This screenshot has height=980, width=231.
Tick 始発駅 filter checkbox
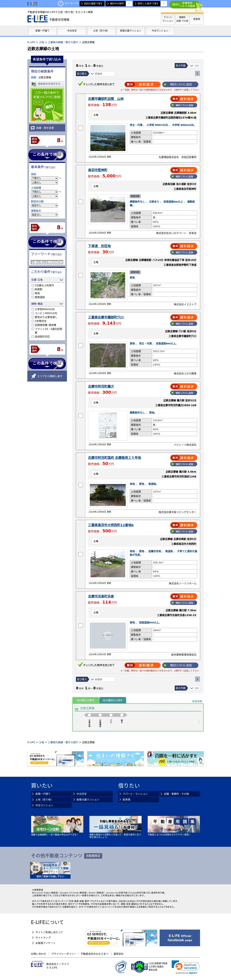[33, 289]
